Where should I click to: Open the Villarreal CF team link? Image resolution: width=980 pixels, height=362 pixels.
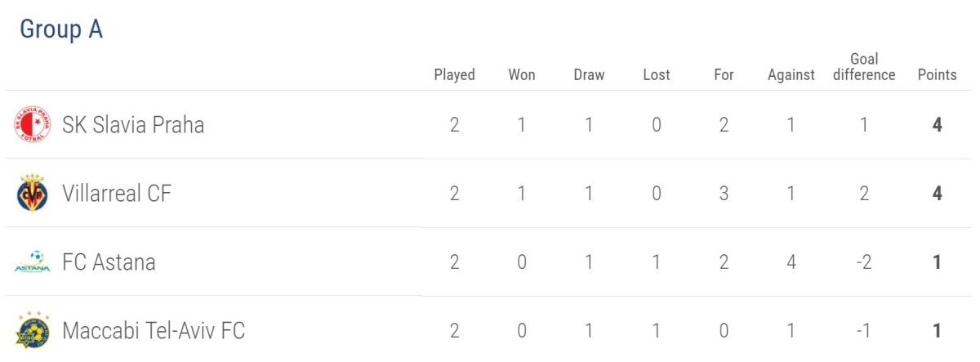coord(117,194)
